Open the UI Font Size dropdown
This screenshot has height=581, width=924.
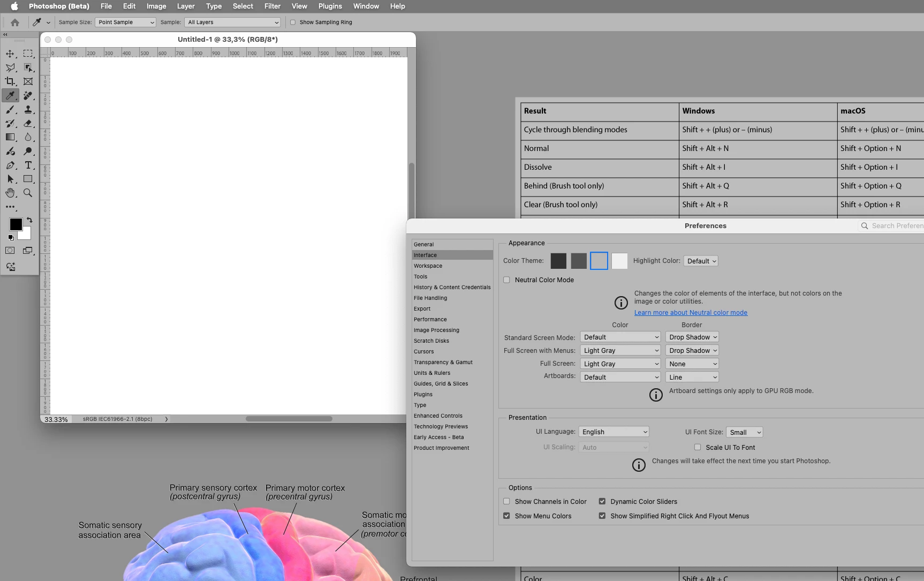[745, 433]
